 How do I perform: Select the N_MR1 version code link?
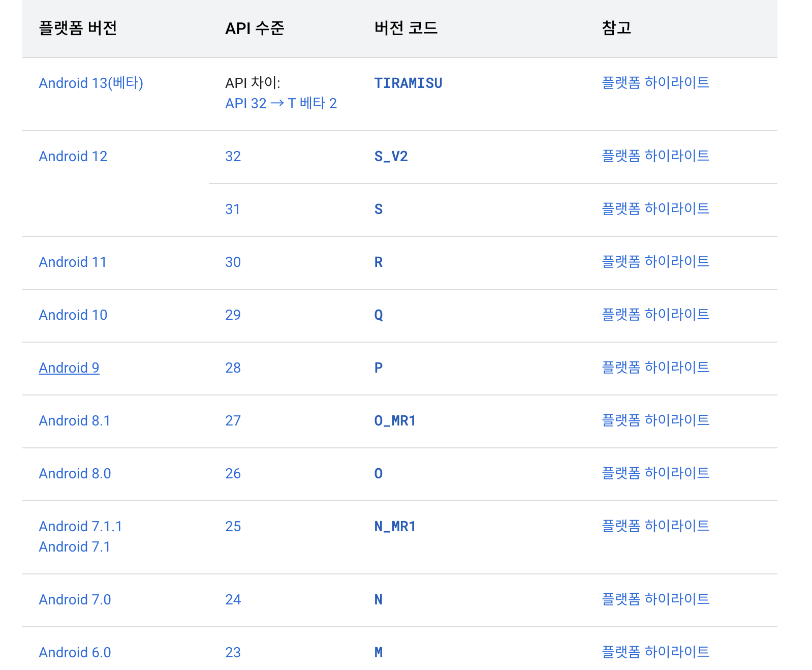pos(395,526)
